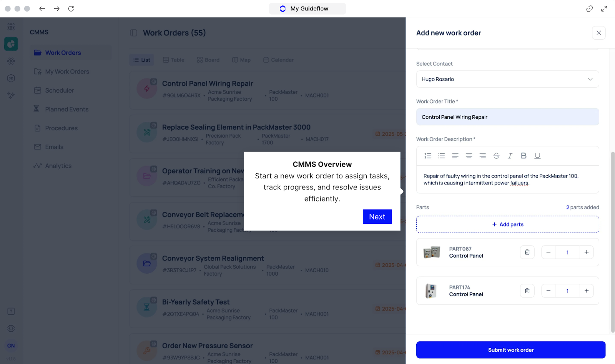Increase PART087 quantity with plus button
This screenshot has height=364, width=615.
coord(587,252)
